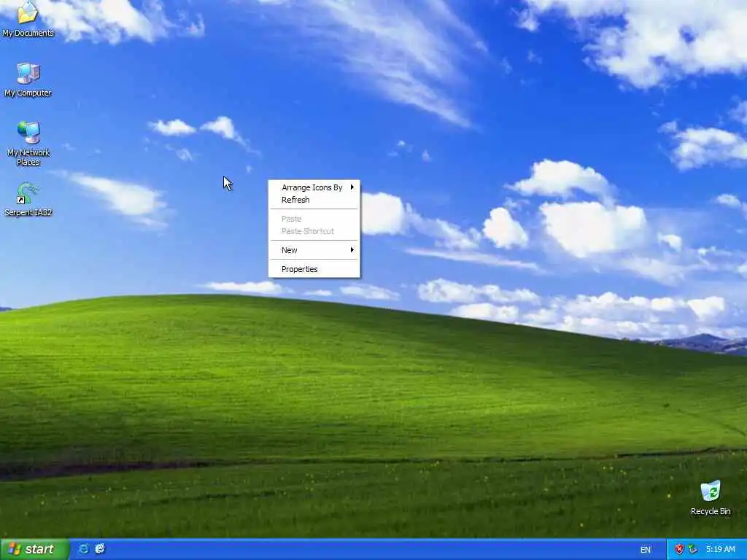Viewport: 747px width, 560px height.
Task: Click the 5:19 AM clock
Action: coord(720,550)
